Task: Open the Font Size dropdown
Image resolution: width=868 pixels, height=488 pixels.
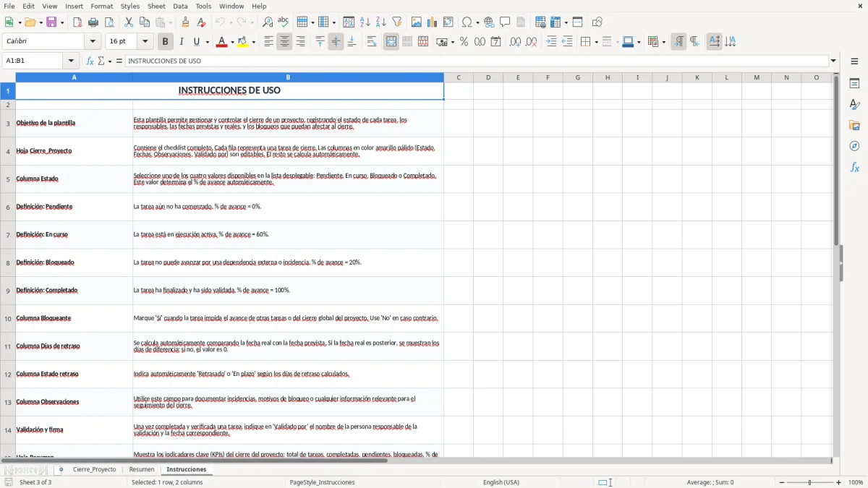Action: tap(145, 42)
